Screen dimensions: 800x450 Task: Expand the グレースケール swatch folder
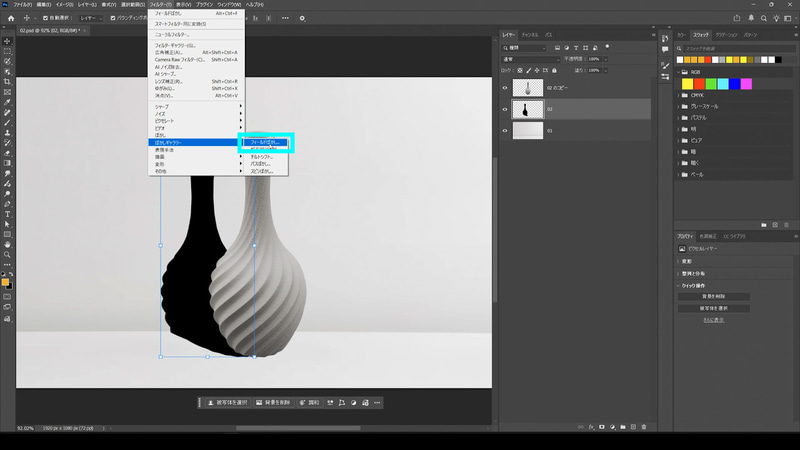pyautogui.click(x=679, y=107)
